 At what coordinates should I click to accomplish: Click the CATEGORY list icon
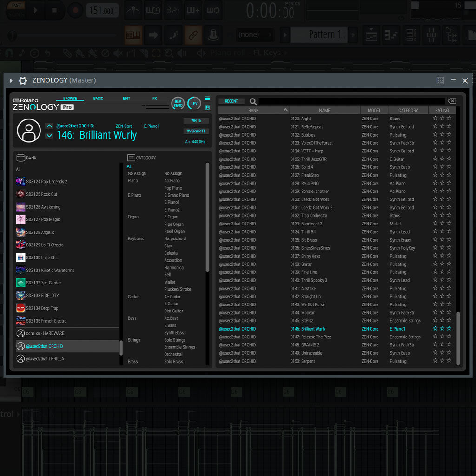pyautogui.click(x=131, y=158)
